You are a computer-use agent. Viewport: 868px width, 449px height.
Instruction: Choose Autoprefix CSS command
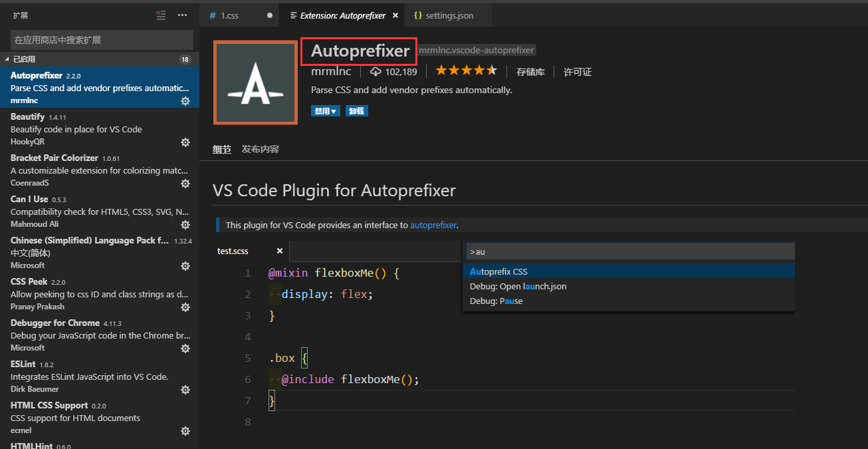629,271
